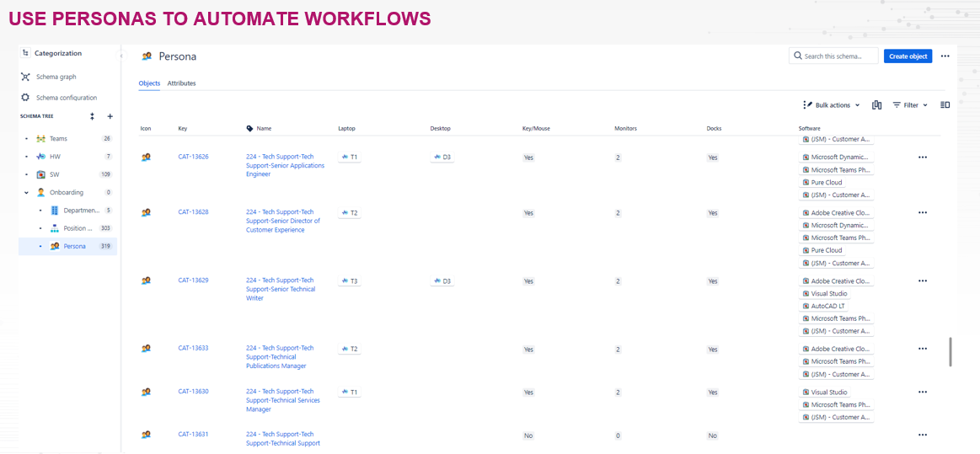Toggle the detail view icon right of Filter
Image resolution: width=980 pixels, height=454 pixels.
coord(945,105)
